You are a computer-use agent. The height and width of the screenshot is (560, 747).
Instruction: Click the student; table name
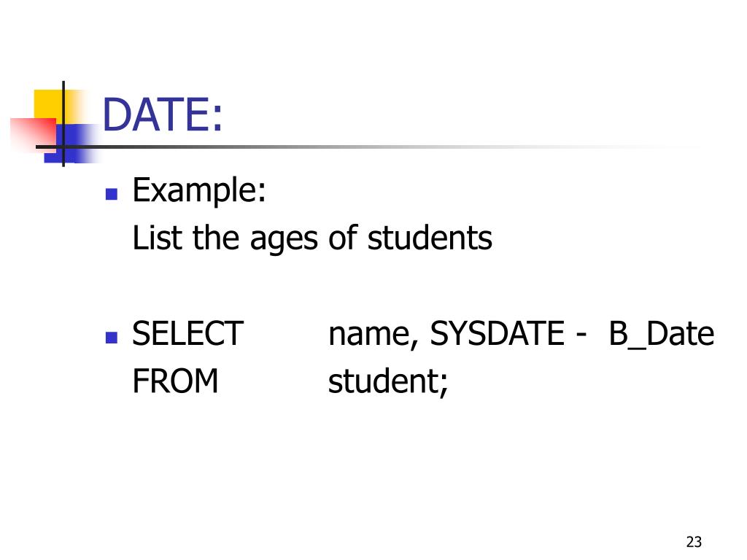pyautogui.click(x=388, y=382)
